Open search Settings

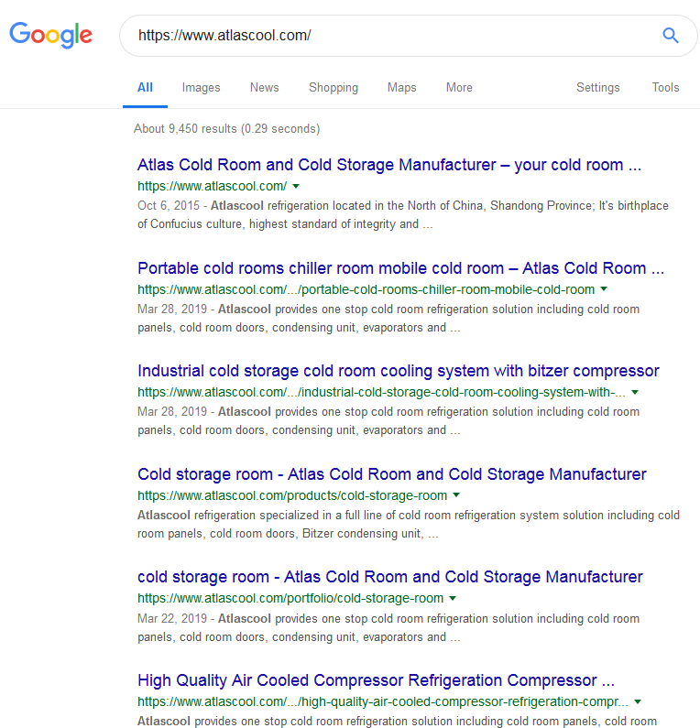pos(597,88)
